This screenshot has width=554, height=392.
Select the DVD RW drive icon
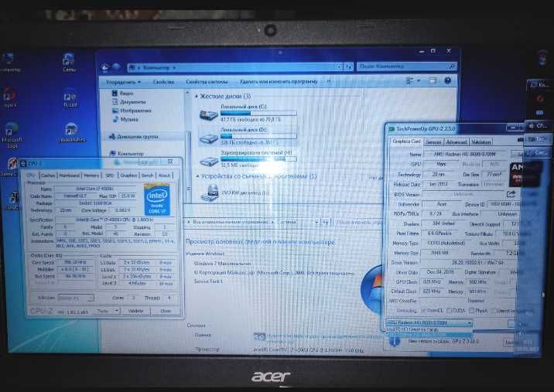coord(209,193)
